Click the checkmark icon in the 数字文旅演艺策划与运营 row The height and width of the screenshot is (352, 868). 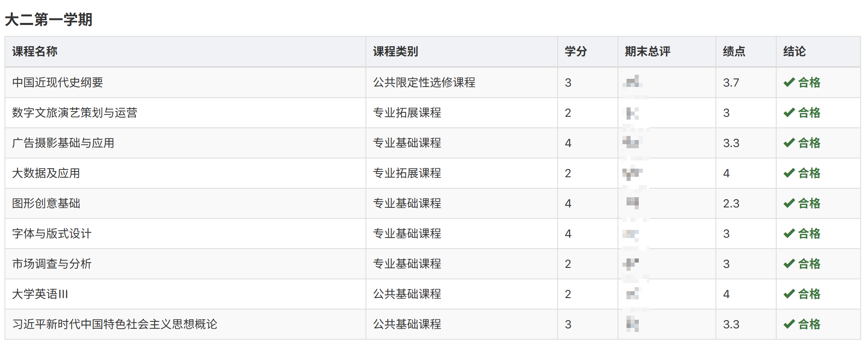point(789,113)
